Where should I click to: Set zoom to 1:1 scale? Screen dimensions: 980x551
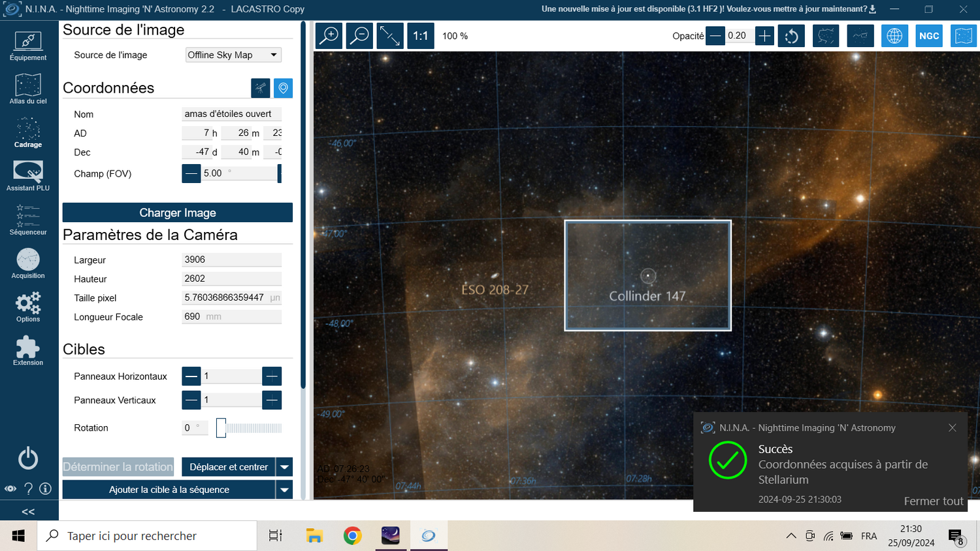click(x=421, y=36)
